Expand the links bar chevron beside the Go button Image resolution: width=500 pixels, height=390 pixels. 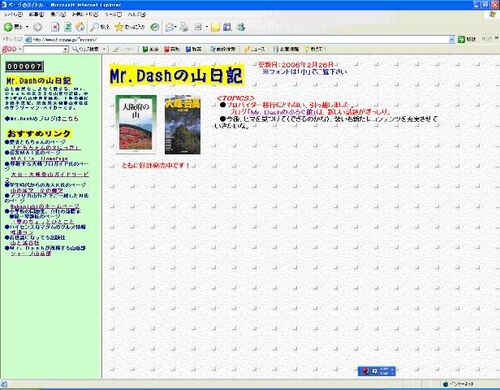coord(496,39)
